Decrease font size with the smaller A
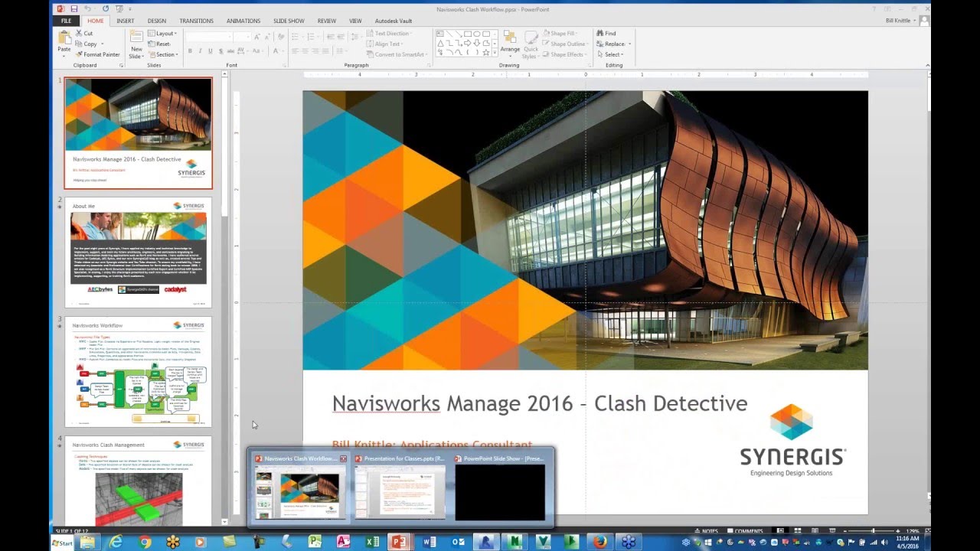980x551 pixels. [266, 37]
